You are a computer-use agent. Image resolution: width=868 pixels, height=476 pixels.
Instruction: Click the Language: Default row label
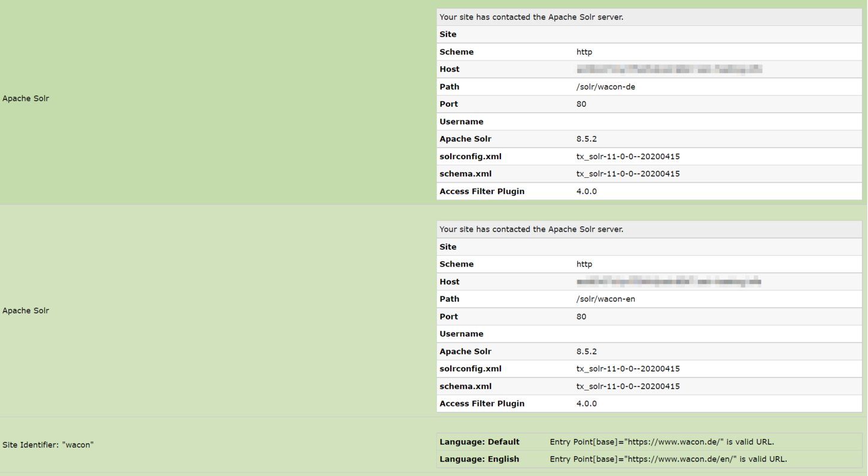479,442
